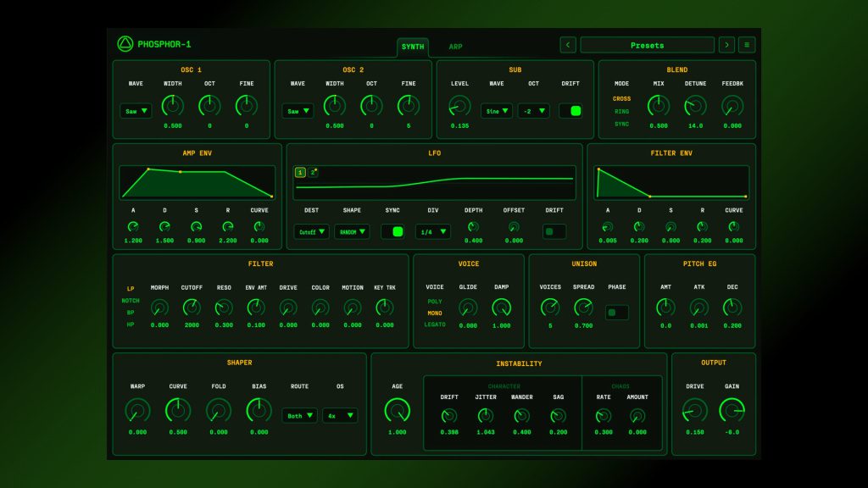Toggle the Unison phase switch

617,313
